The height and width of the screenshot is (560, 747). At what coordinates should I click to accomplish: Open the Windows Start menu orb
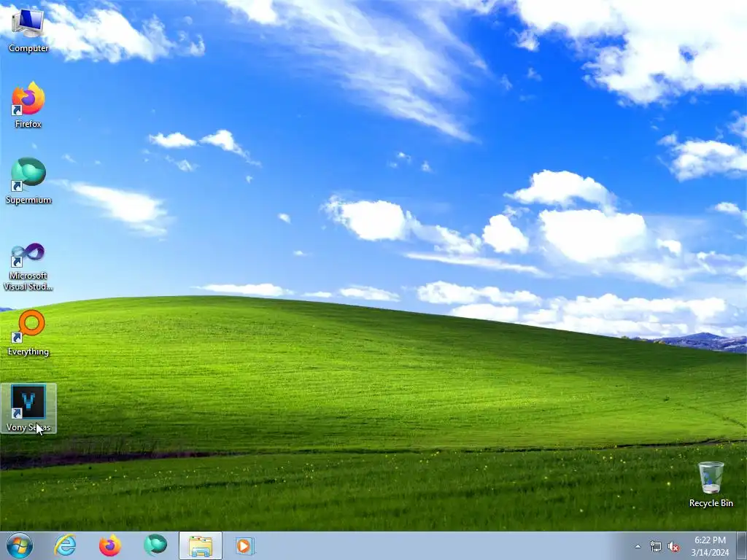click(x=20, y=545)
